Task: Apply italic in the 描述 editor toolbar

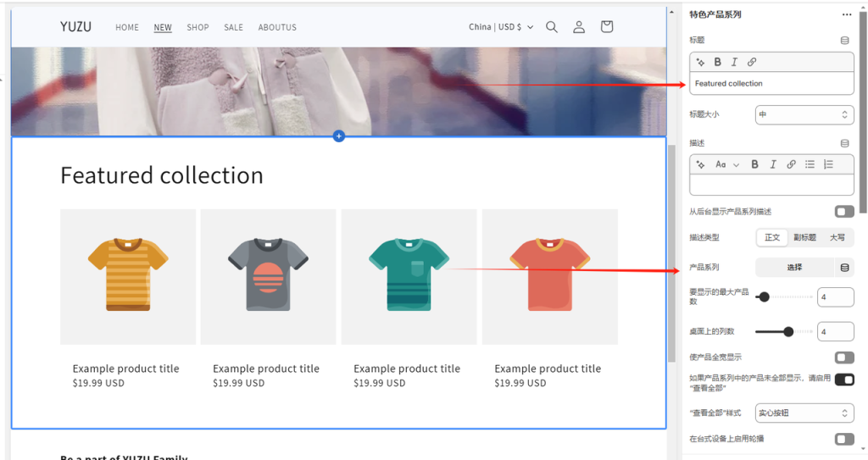Action: (x=773, y=164)
